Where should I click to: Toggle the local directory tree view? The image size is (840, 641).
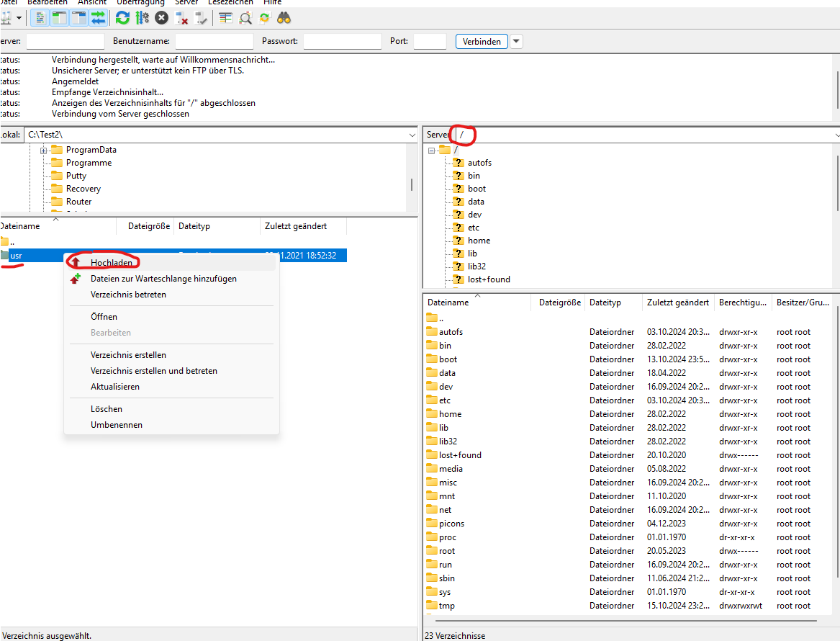pos(60,18)
